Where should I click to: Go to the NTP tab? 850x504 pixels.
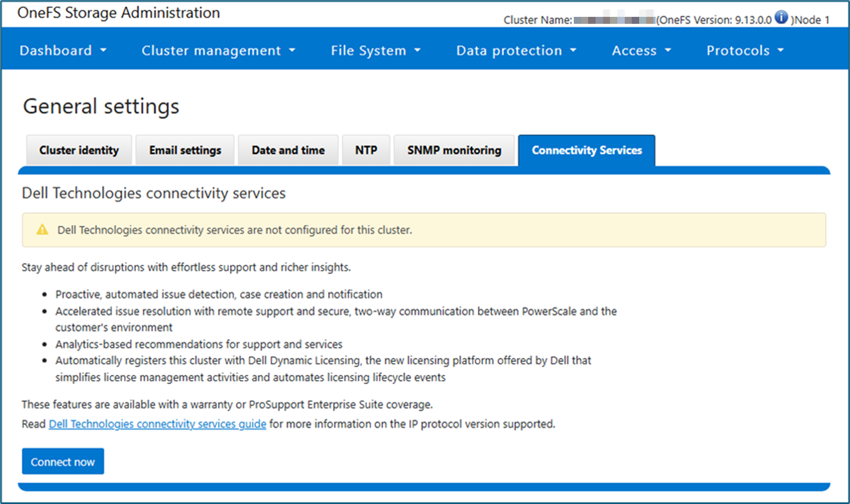click(366, 150)
